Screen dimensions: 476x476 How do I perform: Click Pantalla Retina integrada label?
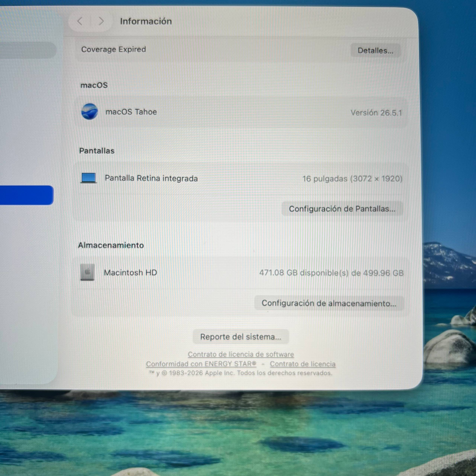coord(151,178)
